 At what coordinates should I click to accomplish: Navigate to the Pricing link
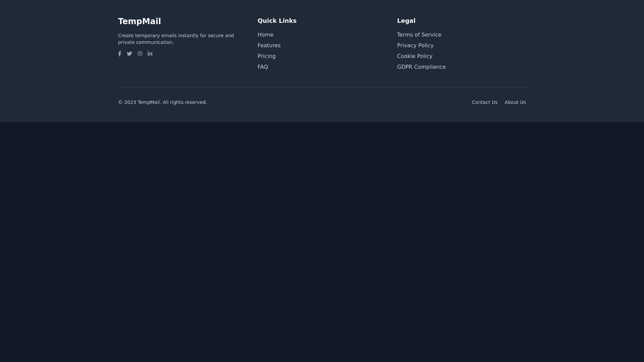coord(267,56)
